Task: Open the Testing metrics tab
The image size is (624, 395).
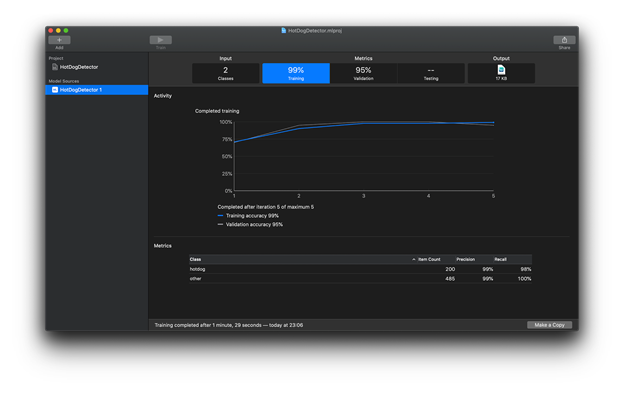Action: (x=431, y=73)
